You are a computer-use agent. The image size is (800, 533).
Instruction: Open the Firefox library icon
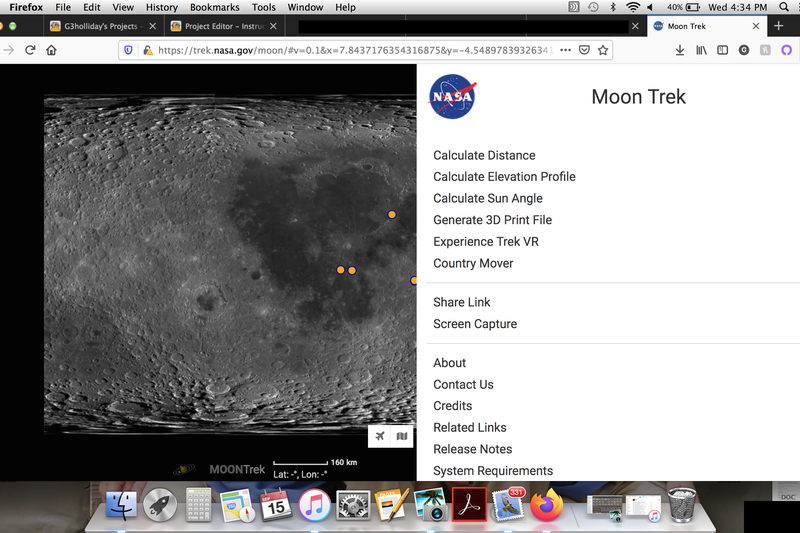click(701, 50)
